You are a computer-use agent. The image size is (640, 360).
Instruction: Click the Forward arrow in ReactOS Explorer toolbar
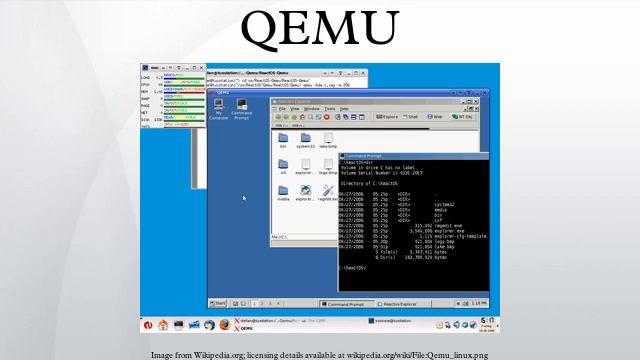coord(286,117)
